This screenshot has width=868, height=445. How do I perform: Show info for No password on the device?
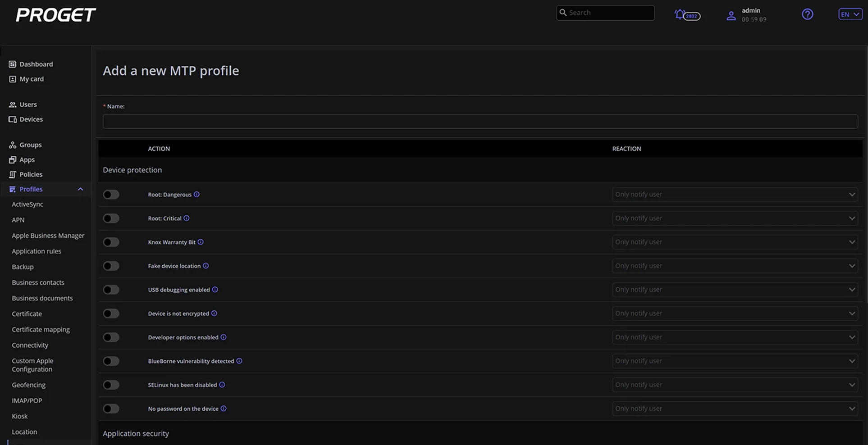224,409
